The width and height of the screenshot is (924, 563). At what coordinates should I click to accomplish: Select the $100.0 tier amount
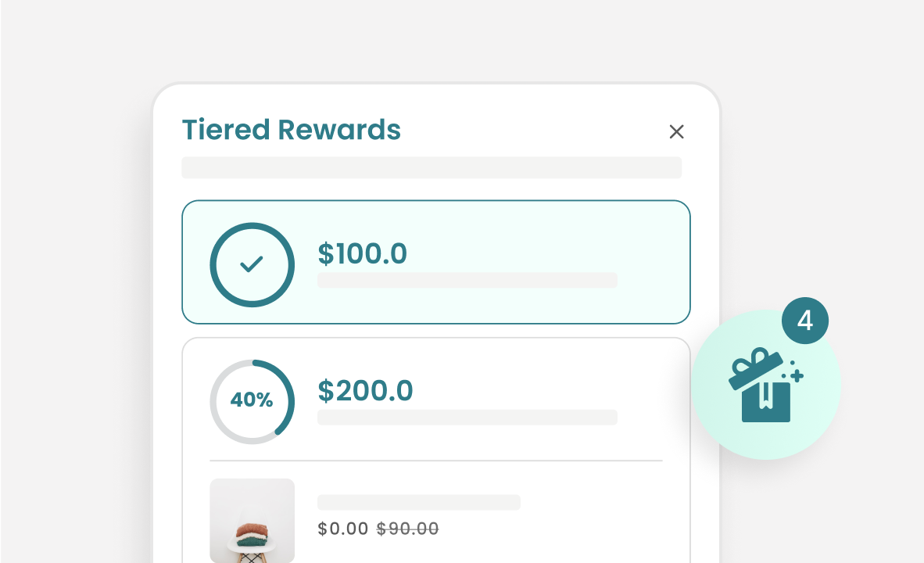pyautogui.click(x=362, y=254)
